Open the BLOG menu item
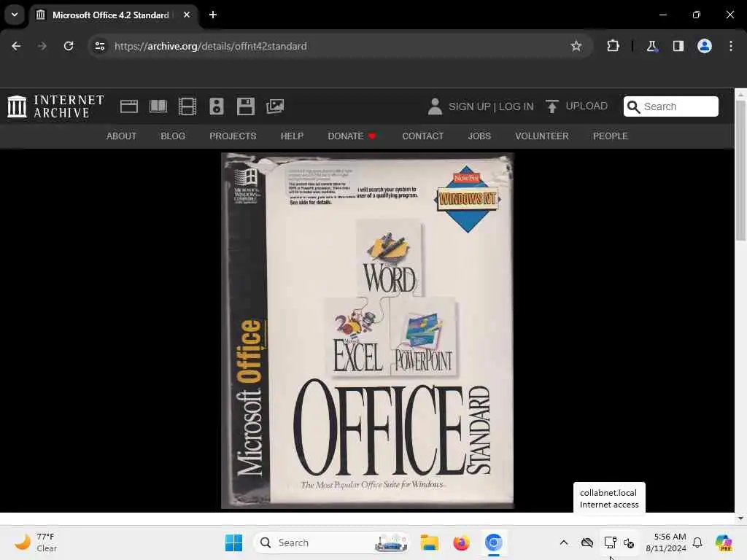Image resolution: width=747 pixels, height=560 pixels. pyautogui.click(x=173, y=136)
